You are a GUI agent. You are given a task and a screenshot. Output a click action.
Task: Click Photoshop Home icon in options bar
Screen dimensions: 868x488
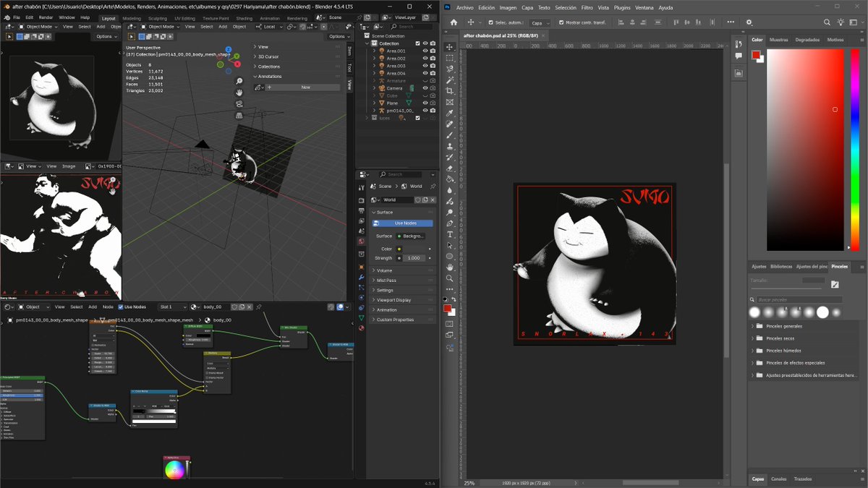click(x=454, y=22)
